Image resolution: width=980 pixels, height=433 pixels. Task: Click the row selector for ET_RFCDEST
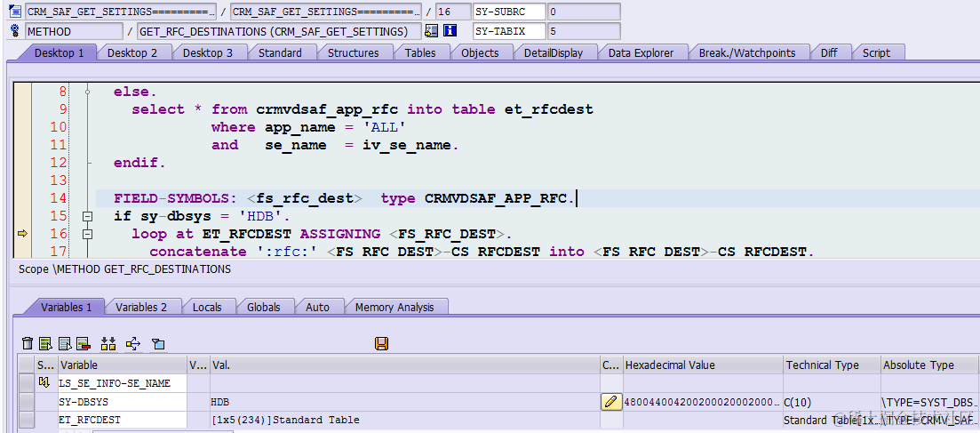(x=27, y=420)
